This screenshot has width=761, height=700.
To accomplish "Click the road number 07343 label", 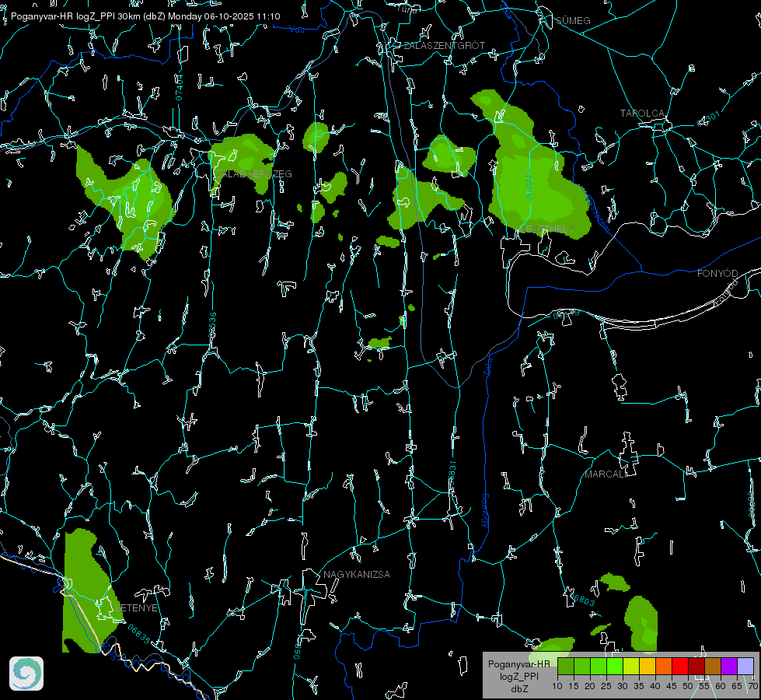I will tap(529, 186).
